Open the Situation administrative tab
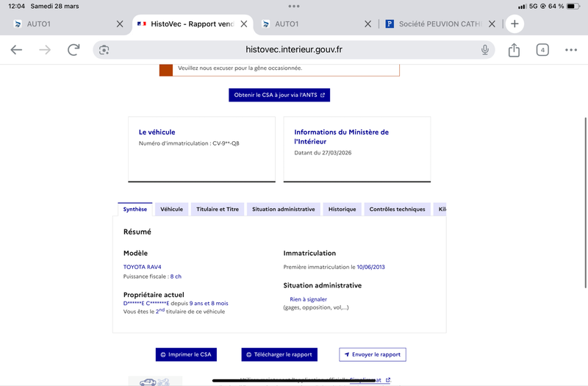Image resolution: width=588 pixels, height=386 pixels. (x=284, y=209)
